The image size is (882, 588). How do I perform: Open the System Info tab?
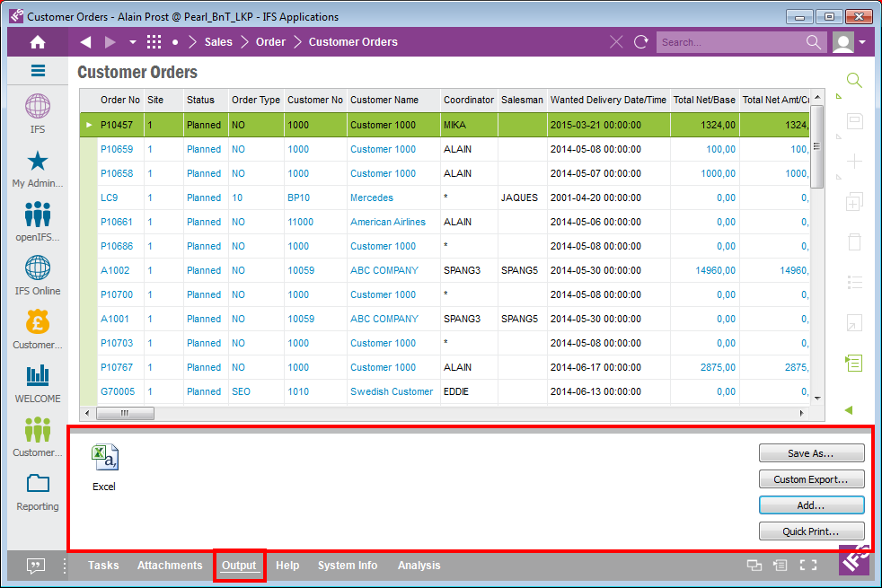coord(348,566)
